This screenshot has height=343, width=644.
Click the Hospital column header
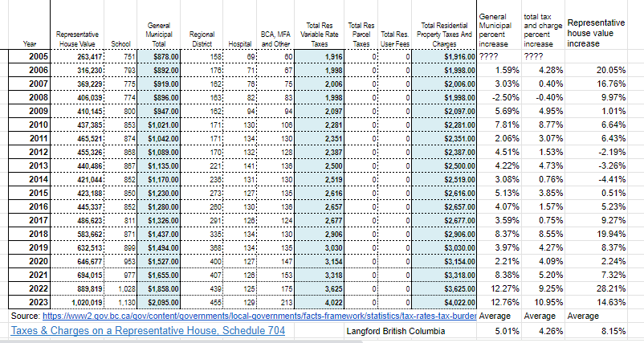point(240,43)
